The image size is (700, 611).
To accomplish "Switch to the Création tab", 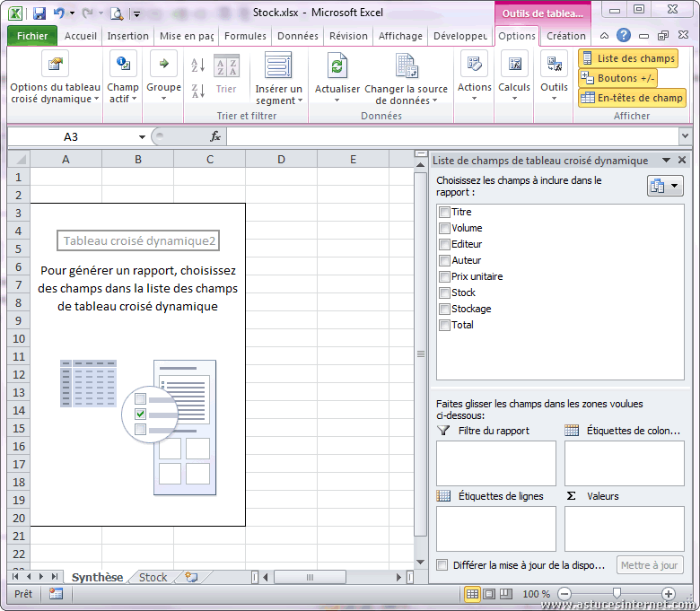I will coord(566,36).
